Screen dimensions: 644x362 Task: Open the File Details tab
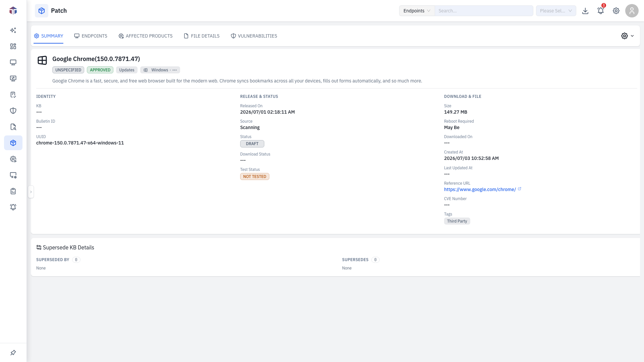[x=202, y=36]
